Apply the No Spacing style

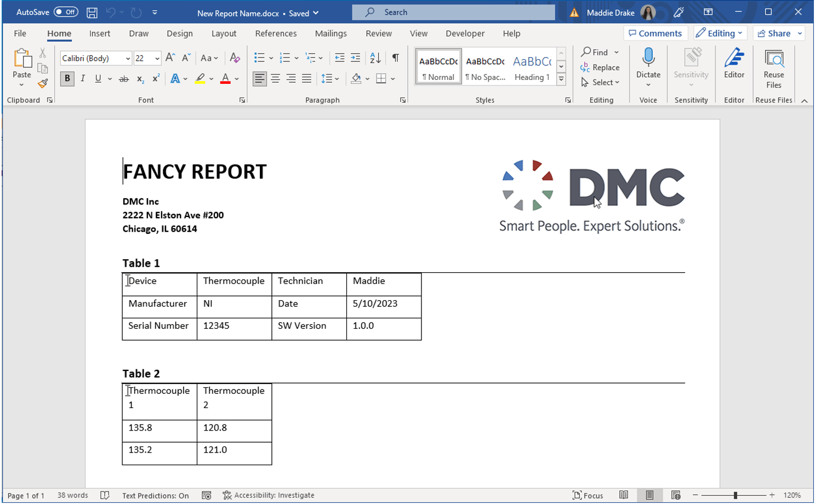(x=485, y=67)
